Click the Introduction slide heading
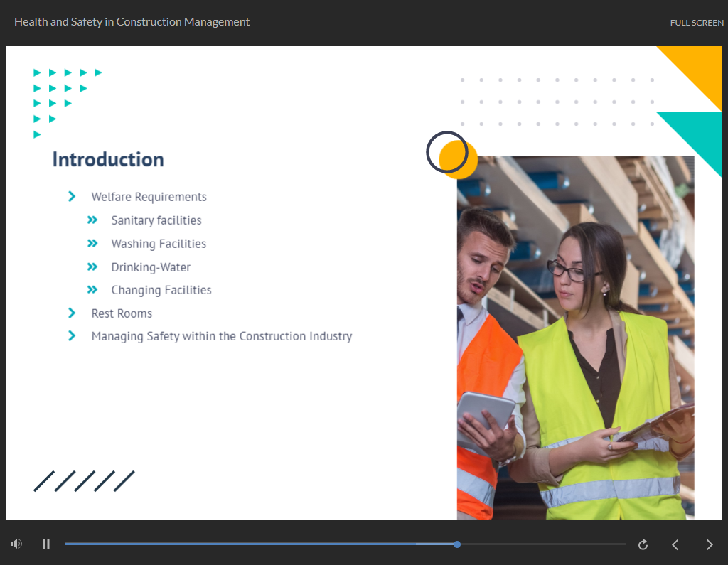 pos(108,159)
